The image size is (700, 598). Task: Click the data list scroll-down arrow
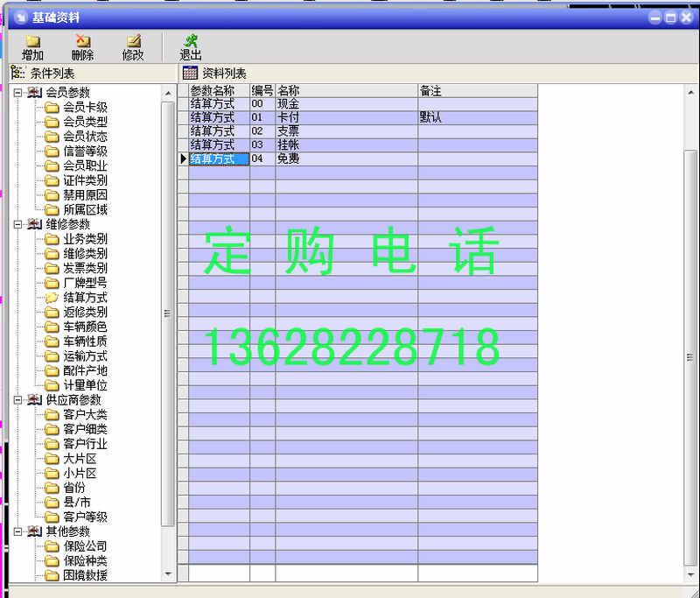(690, 574)
